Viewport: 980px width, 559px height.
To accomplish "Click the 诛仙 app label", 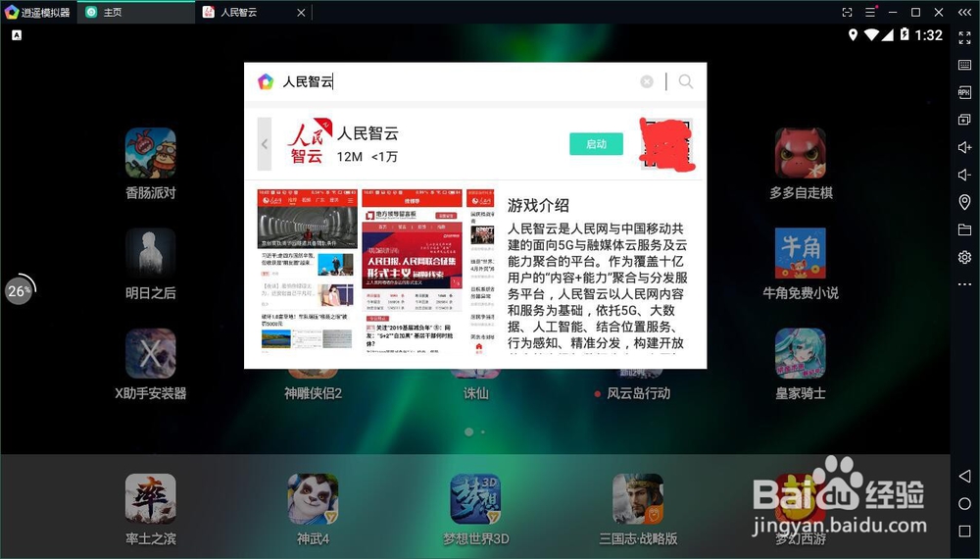I will coord(475,393).
